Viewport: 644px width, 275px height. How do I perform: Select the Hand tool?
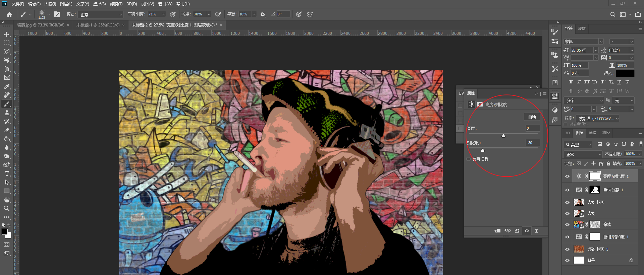7,200
